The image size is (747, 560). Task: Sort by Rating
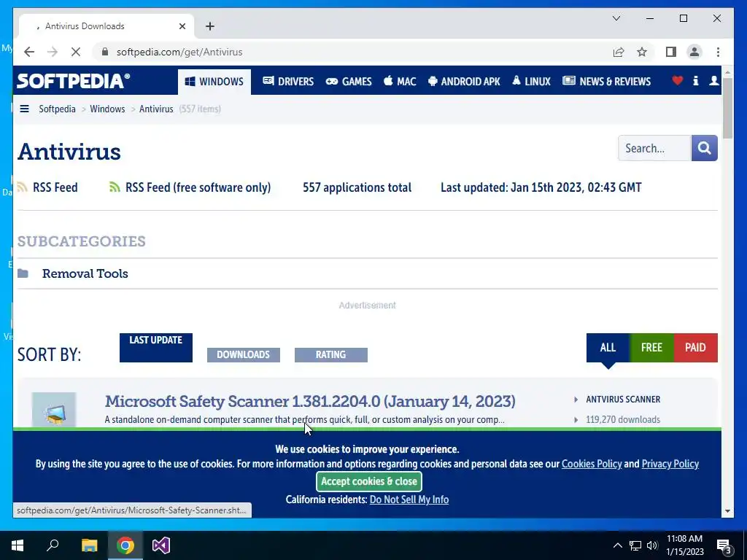pos(331,355)
